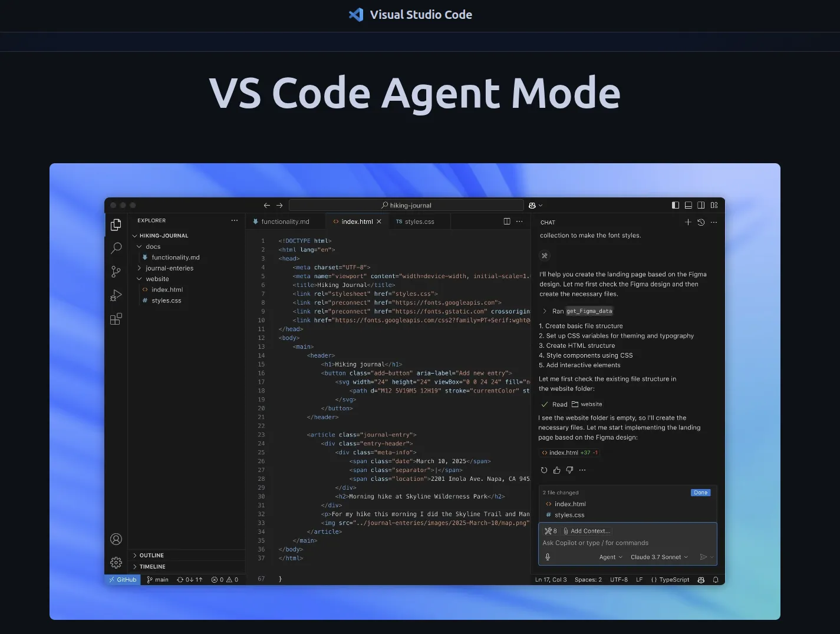840x634 pixels.
Task: Select tools icon showing 8 in chat input
Action: 551,531
